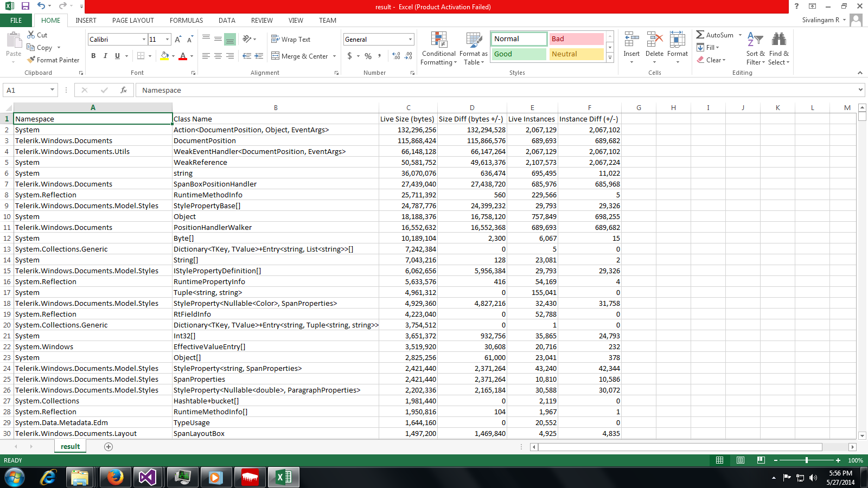Apply the Good cell style
This screenshot has height=488, width=868.
519,54
